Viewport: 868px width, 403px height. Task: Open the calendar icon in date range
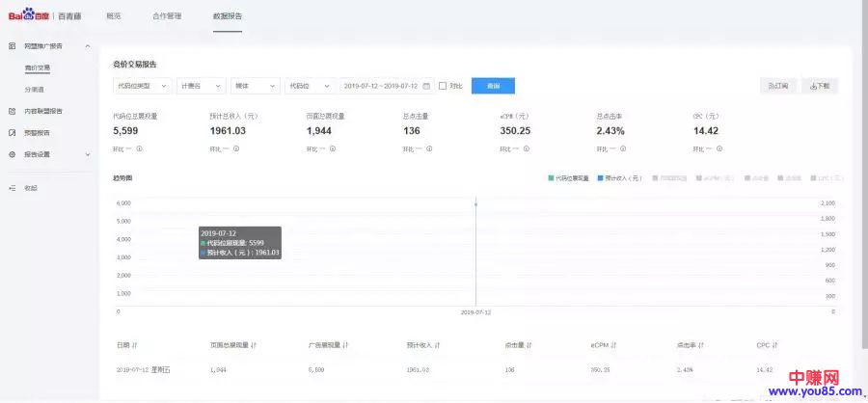[x=426, y=86]
